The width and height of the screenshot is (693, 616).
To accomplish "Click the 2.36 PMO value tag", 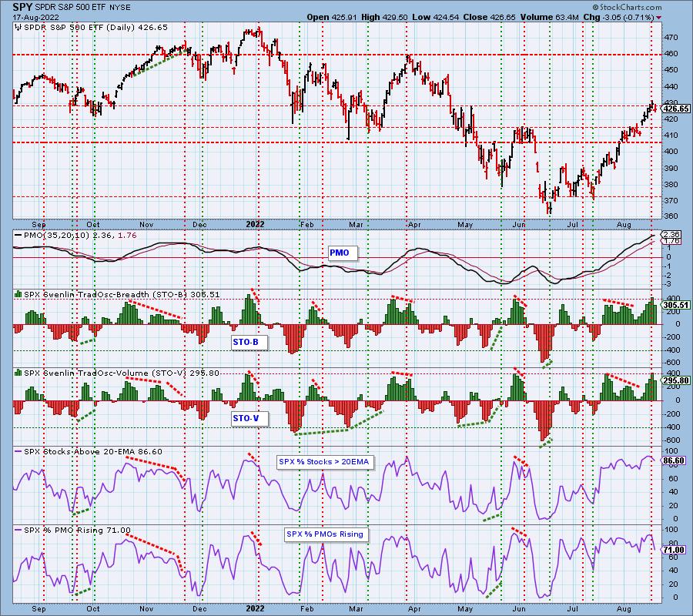I will tap(671, 234).
